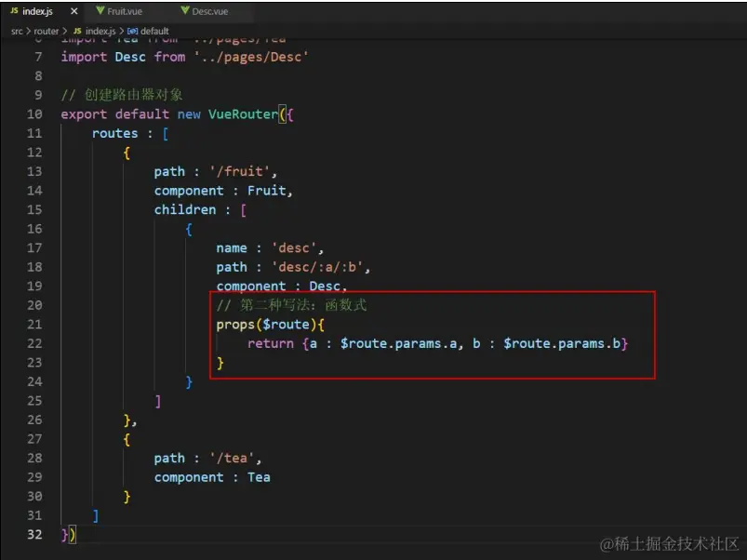
Task: Click the 'children' property name
Action: (185, 209)
